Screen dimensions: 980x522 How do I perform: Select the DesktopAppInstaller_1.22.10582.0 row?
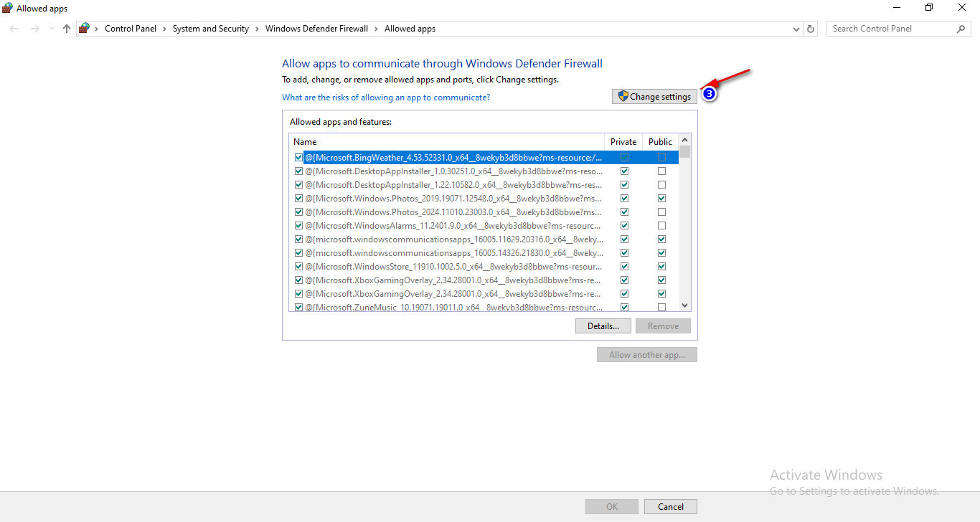pos(484,185)
